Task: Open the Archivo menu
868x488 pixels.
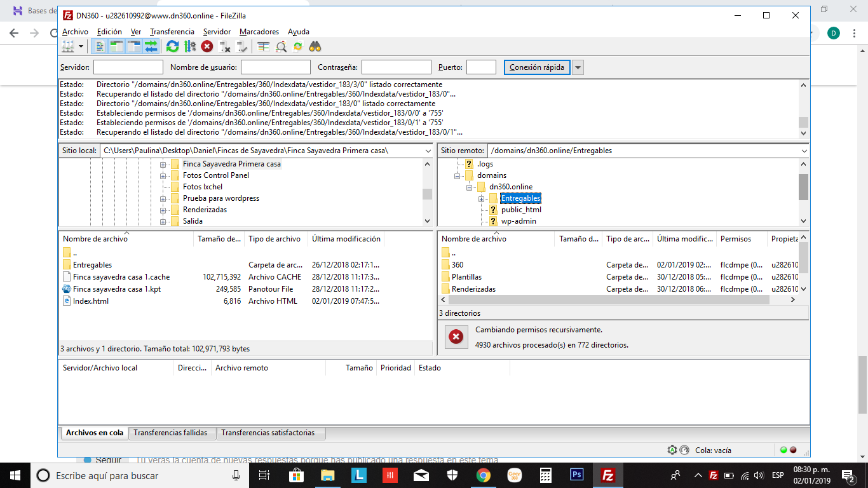Action: click(x=75, y=32)
